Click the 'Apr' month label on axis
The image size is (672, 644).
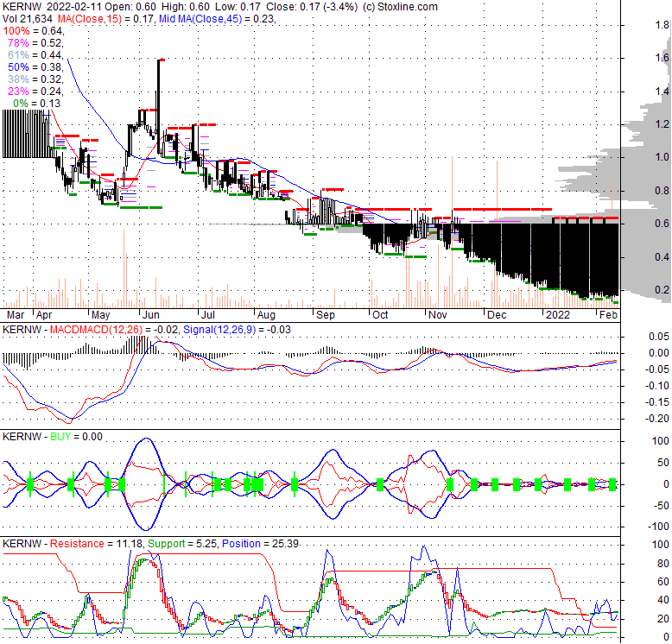[x=44, y=315]
